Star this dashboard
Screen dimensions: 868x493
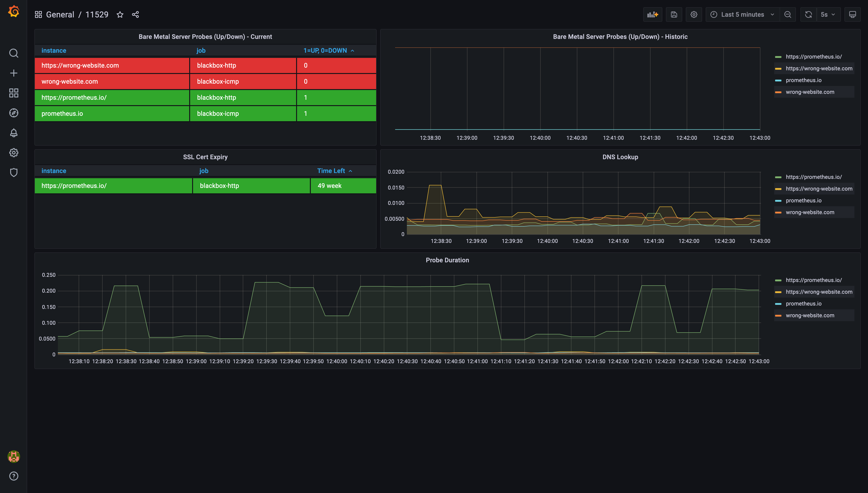click(x=120, y=14)
